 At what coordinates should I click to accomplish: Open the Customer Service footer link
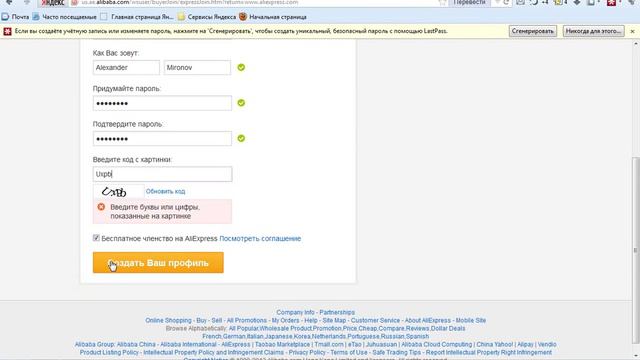pos(375,321)
